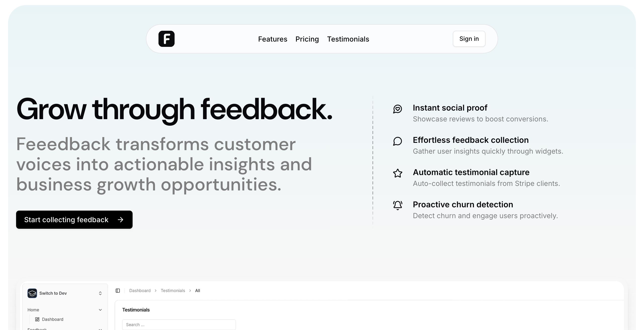
Task: Click the Automatic testimonial capture star icon
Action: [x=397, y=173]
